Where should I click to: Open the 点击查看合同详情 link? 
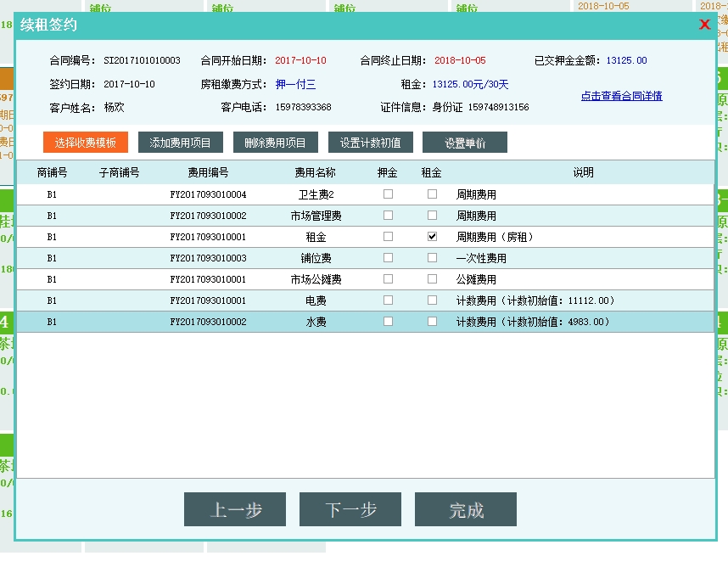[x=621, y=96]
